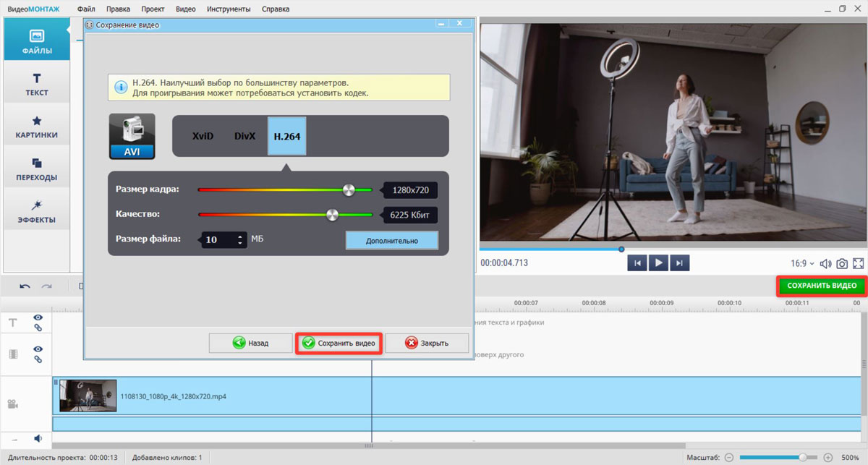
Task: Toggle text track visibility eye icon
Action: pyautogui.click(x=38, y=317)
